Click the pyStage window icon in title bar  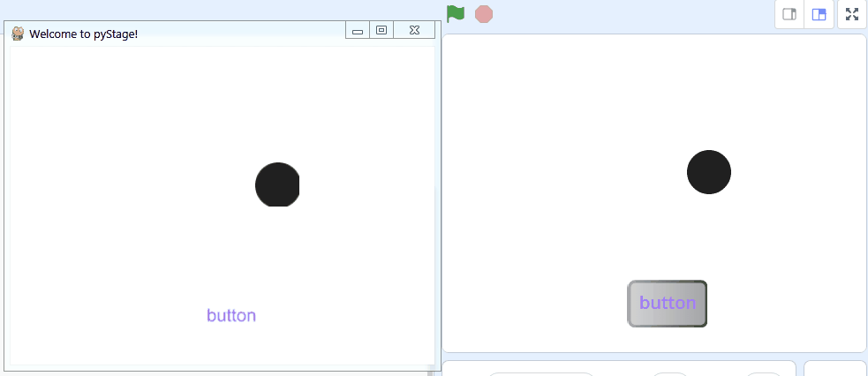click(18, 34)
